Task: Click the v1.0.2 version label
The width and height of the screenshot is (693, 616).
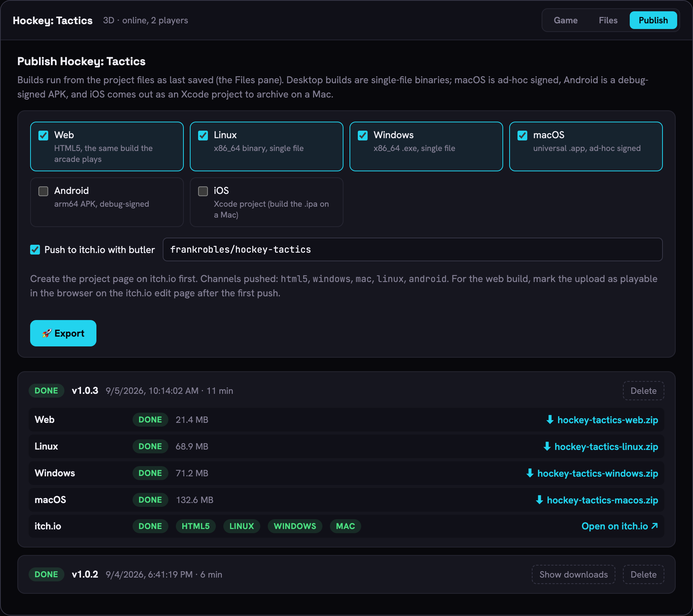Action: pos(85,575)
